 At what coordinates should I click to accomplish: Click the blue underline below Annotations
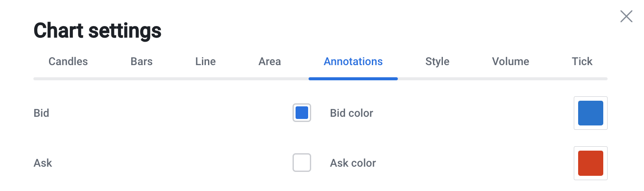pos(353,79)
